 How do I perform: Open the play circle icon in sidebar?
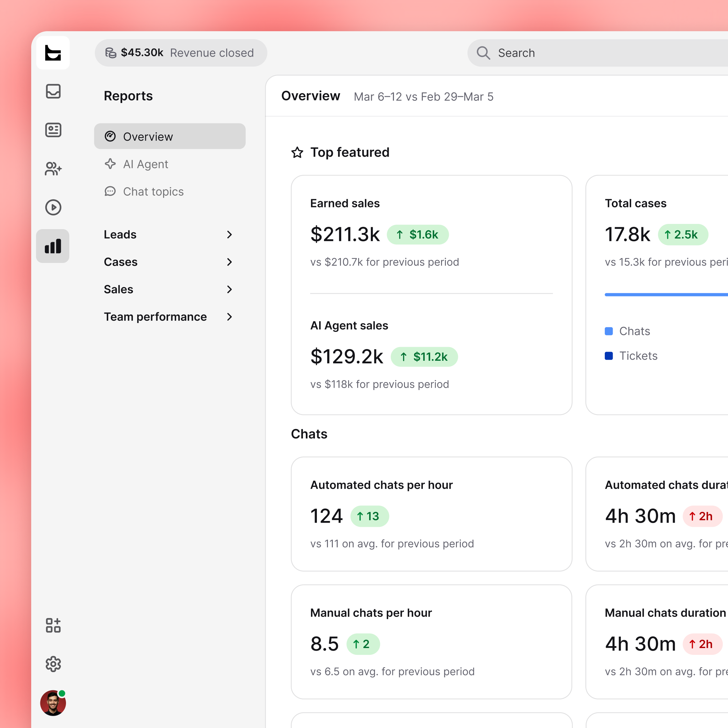click(53, 207)
